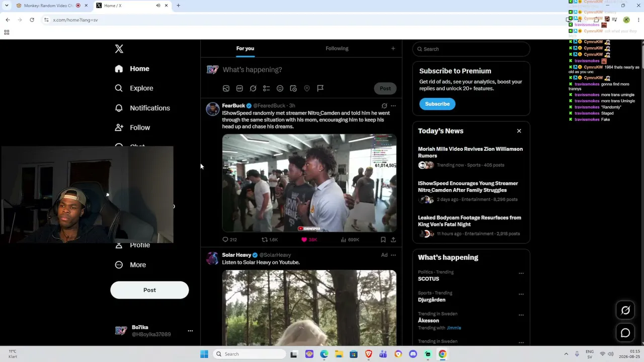Go to Home in the sidebar
This screenshot has width=644, height=362.
click(x=132, y=69)
